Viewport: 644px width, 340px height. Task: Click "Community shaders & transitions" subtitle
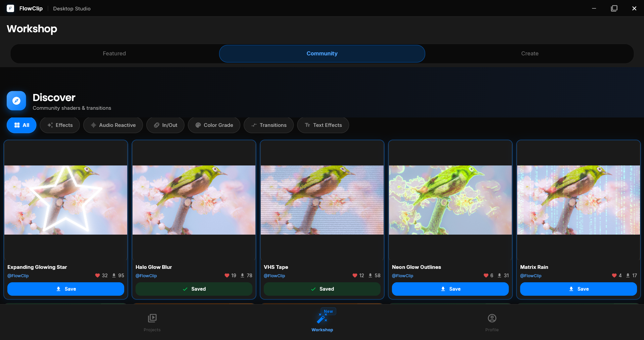coord(72,108)
